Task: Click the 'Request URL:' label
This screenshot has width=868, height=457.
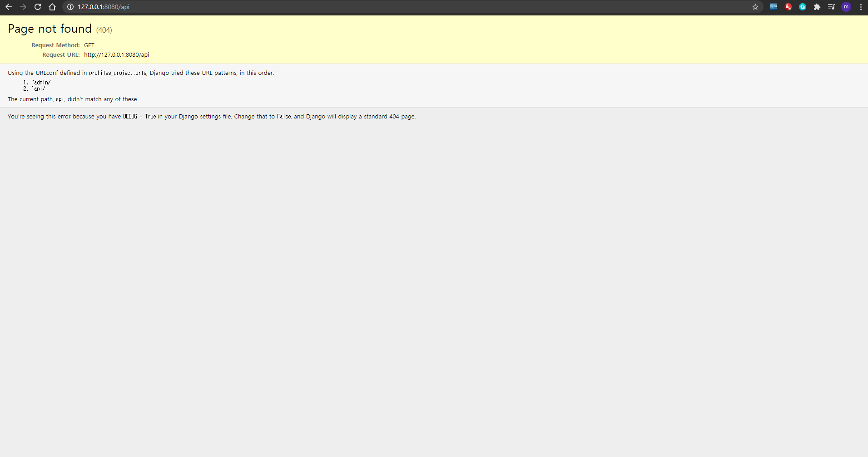Action: [61, 55]
